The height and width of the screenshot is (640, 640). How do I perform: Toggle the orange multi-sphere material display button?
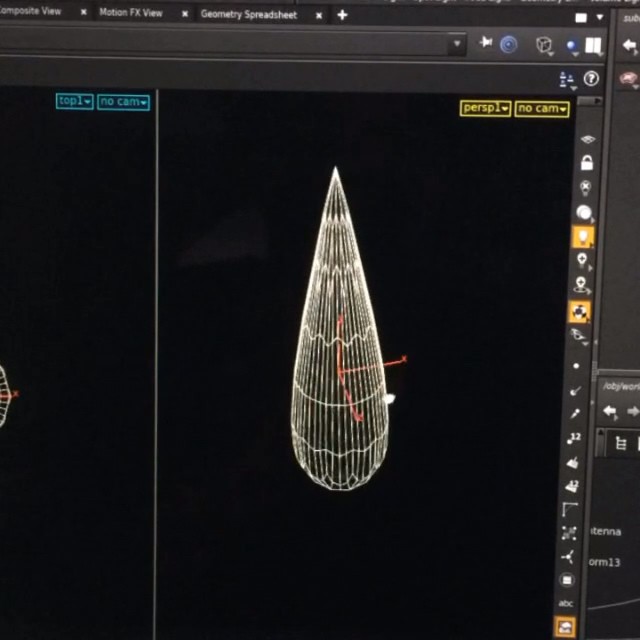click(x=580, y=312)
